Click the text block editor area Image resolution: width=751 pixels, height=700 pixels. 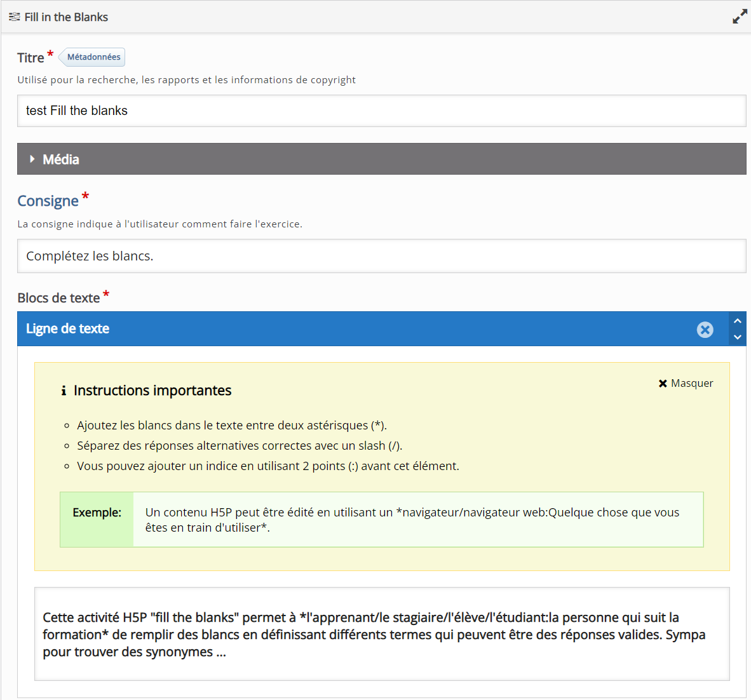click(x=382, y=634)
